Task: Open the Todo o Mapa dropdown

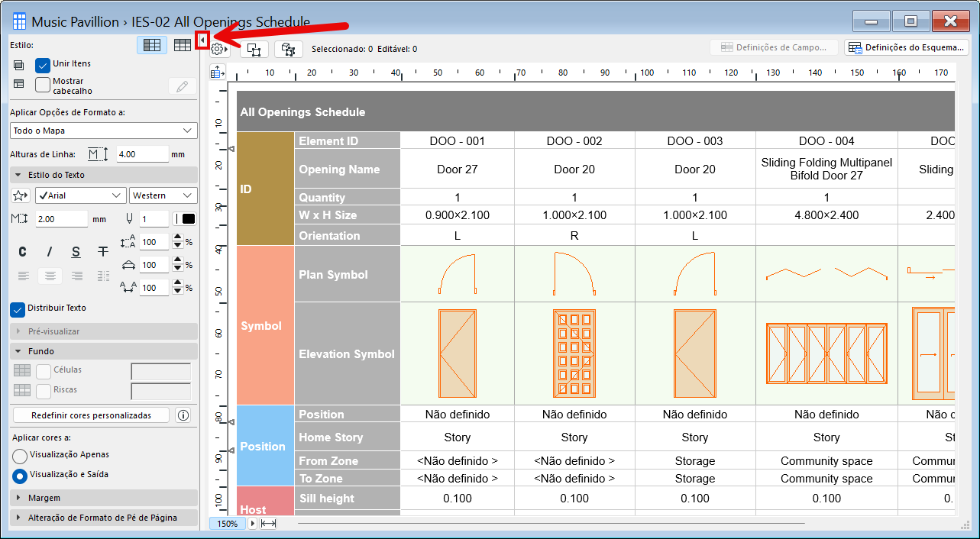Action: (103, 131)
